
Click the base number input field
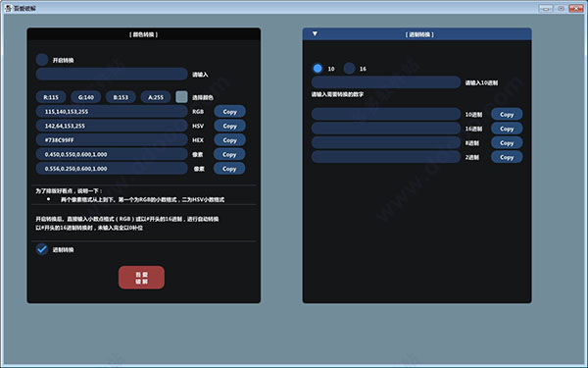coord(386,82)
